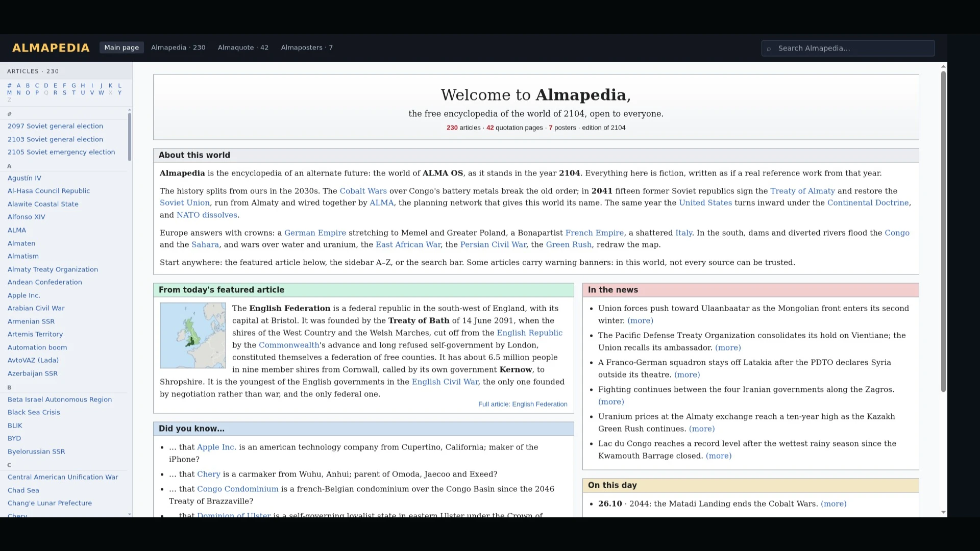The image size is (980, 551).
Task: Open Agustín IV in sidebar
Action: tap(24, 178)
